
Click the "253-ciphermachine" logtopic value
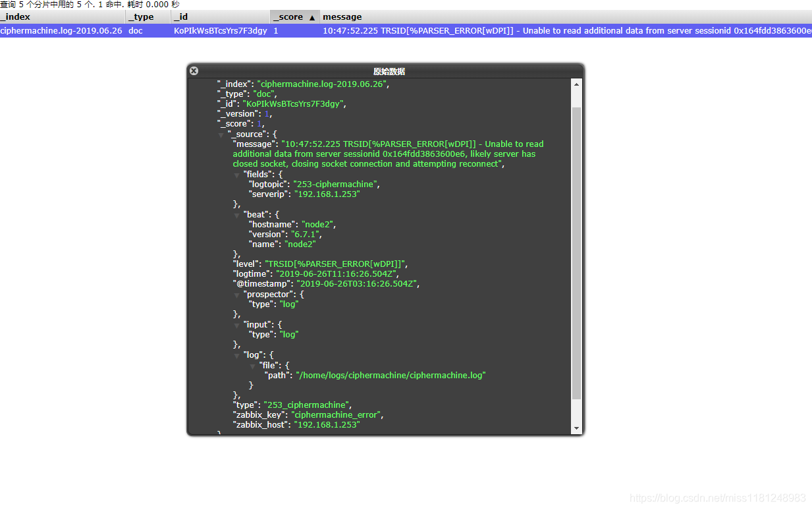tap(336, 184)
